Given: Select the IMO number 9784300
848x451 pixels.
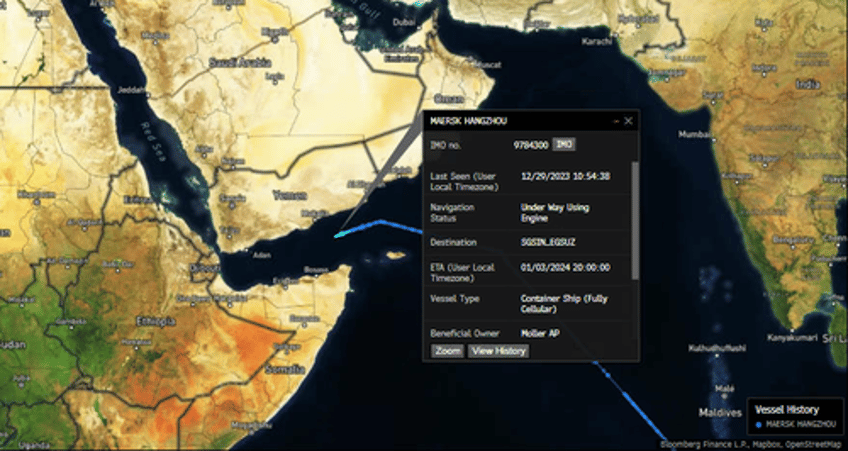Looking at the screenshot, I should [531, 145].
